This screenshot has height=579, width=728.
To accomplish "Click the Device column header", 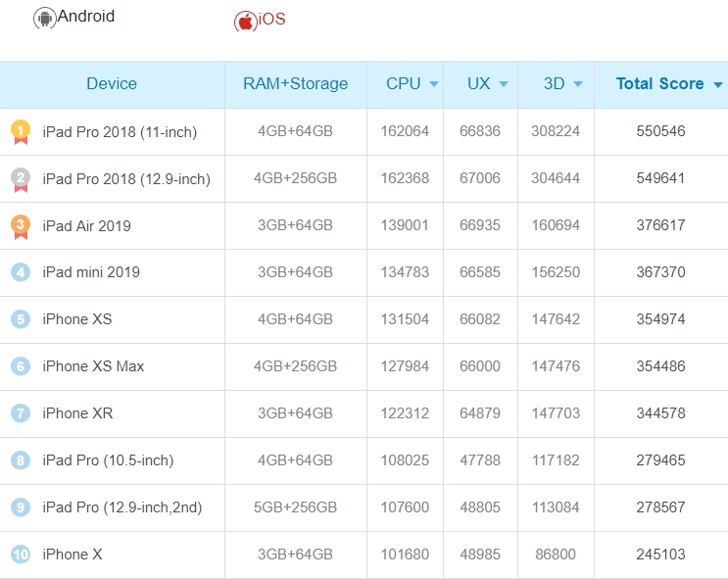I will coord(112,83).
